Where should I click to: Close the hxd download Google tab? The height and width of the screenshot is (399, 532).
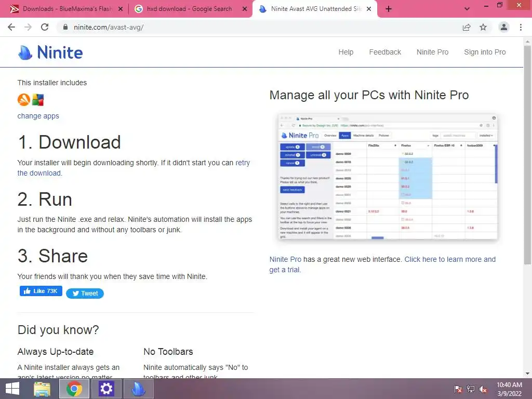point(245,9)
